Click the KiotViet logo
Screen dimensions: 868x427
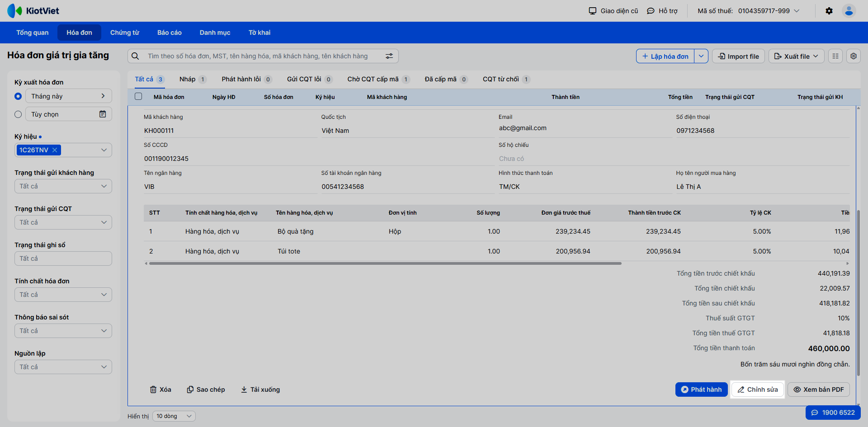pos(33,11)
